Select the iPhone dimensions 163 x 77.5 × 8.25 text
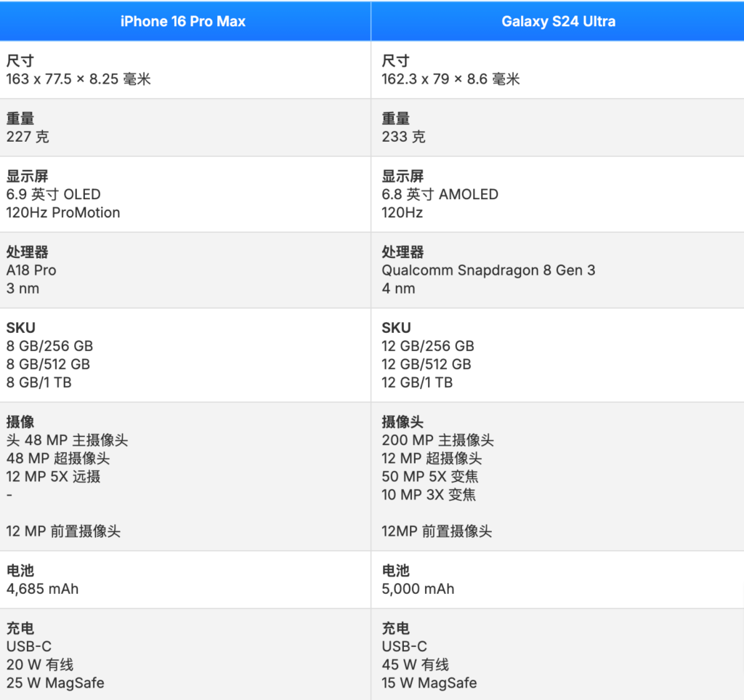Viewport: 744px width, 700px height. coord(78,79)
